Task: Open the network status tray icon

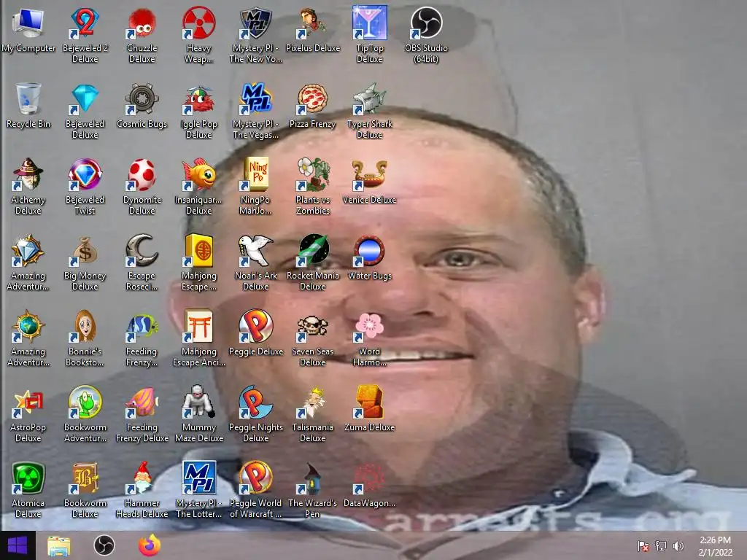Action: (x=661, y=546)
